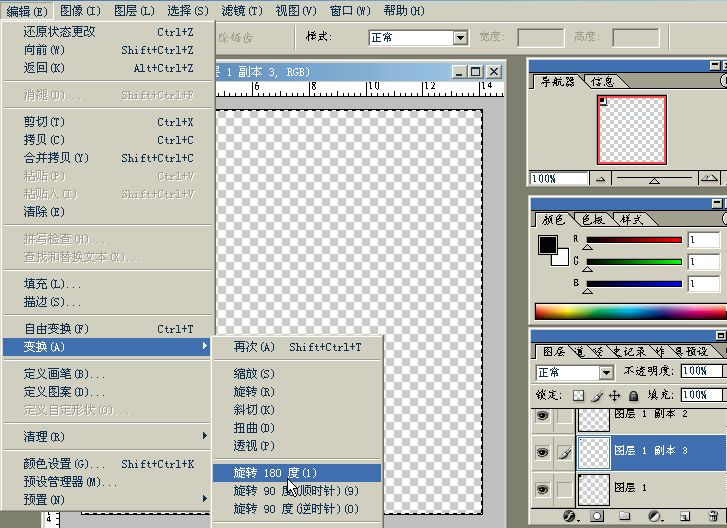
Task: Click the navigator zoom out icon
Action: (x=600, y=179)
